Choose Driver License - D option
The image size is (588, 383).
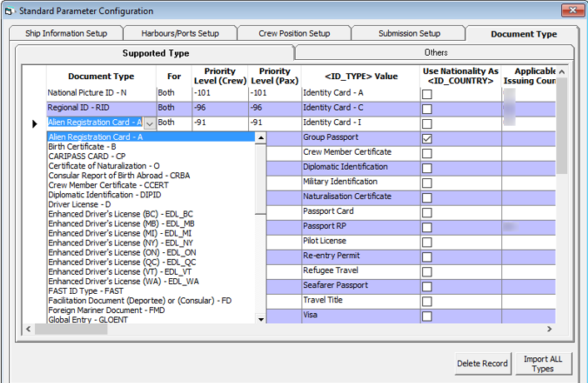(80, 204)
